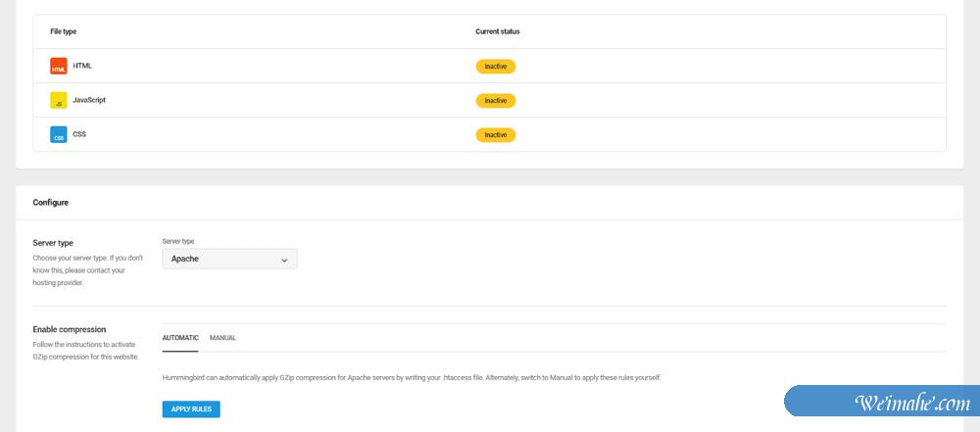The width and height of the screenshot is (980, 432).
Task: Switch to the Manual tab
Action: point(222,338)
